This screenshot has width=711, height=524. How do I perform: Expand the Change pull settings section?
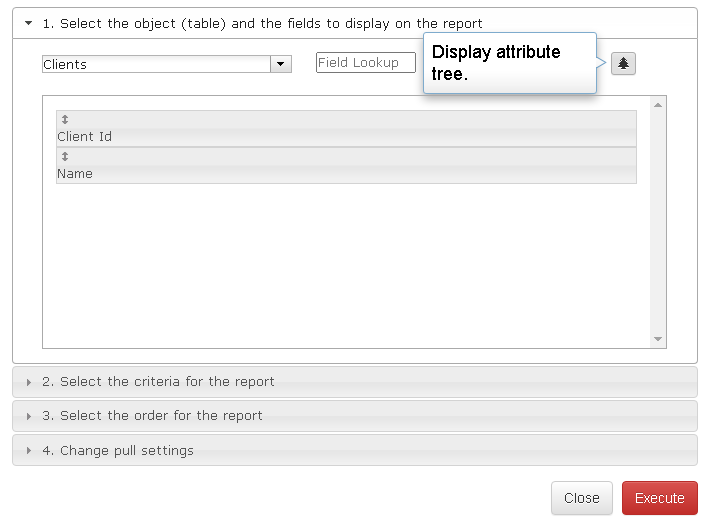click(x=127, y=451)
